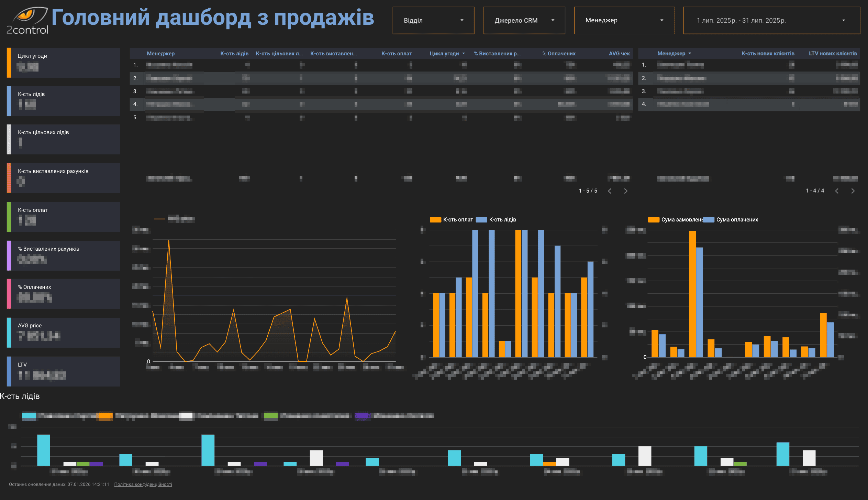Open the Відділ dropdown filter
This screenshot has height=500, width=868.
click(x=433, y=21)
